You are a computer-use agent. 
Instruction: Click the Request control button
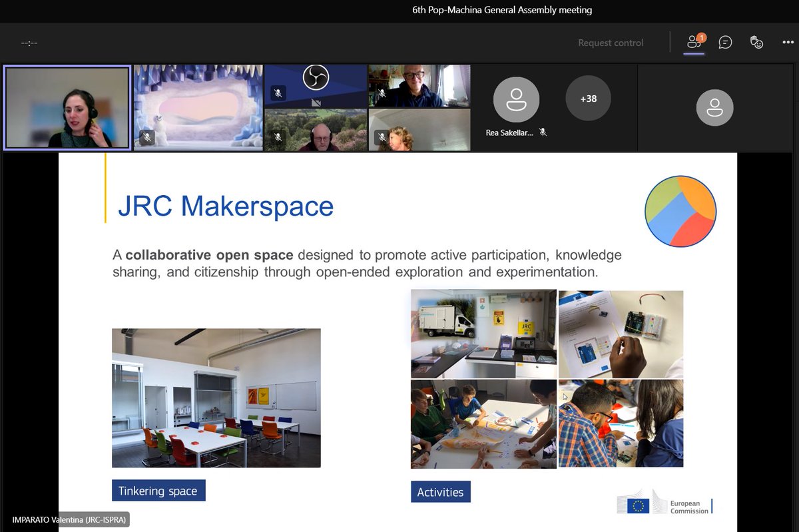tap(611, 43)
